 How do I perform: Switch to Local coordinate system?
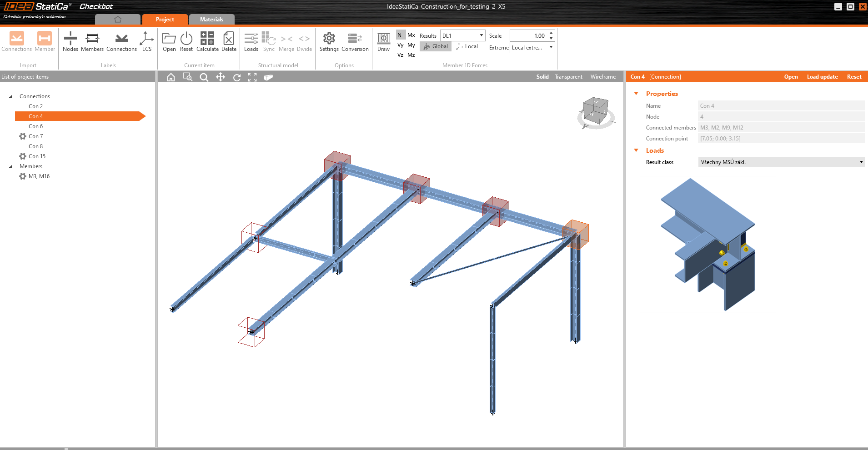click(467, 46)
